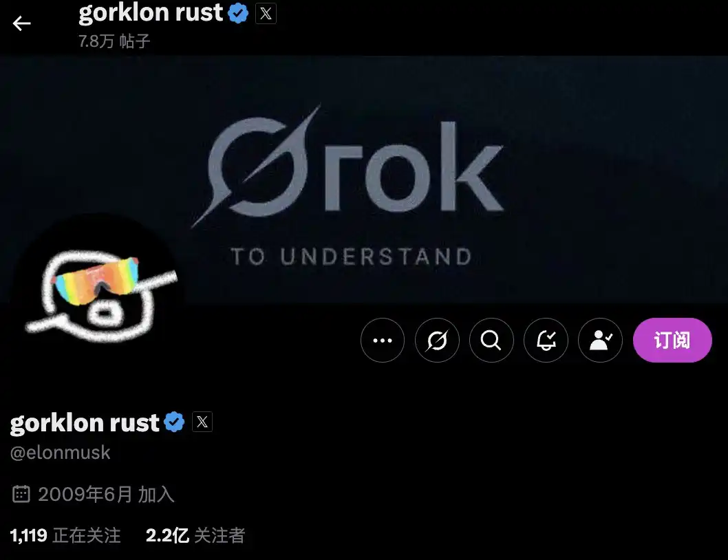Open the three-dots more options menu

coord(383,341)
